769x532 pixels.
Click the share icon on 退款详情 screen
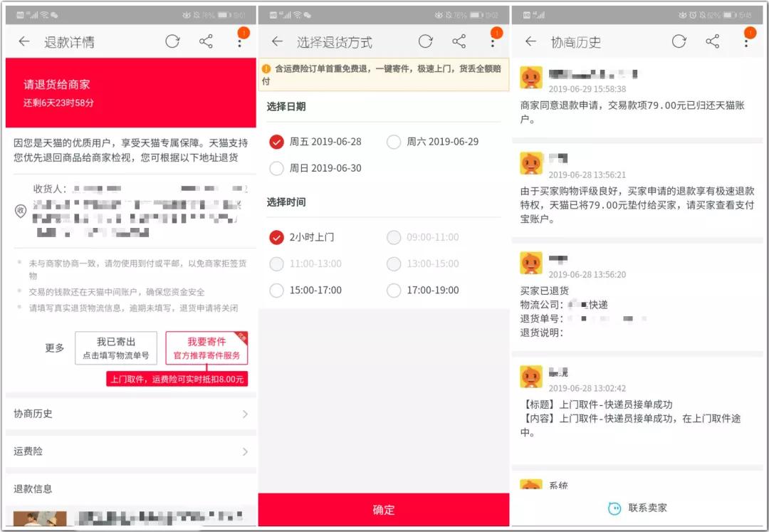(206, 42)
